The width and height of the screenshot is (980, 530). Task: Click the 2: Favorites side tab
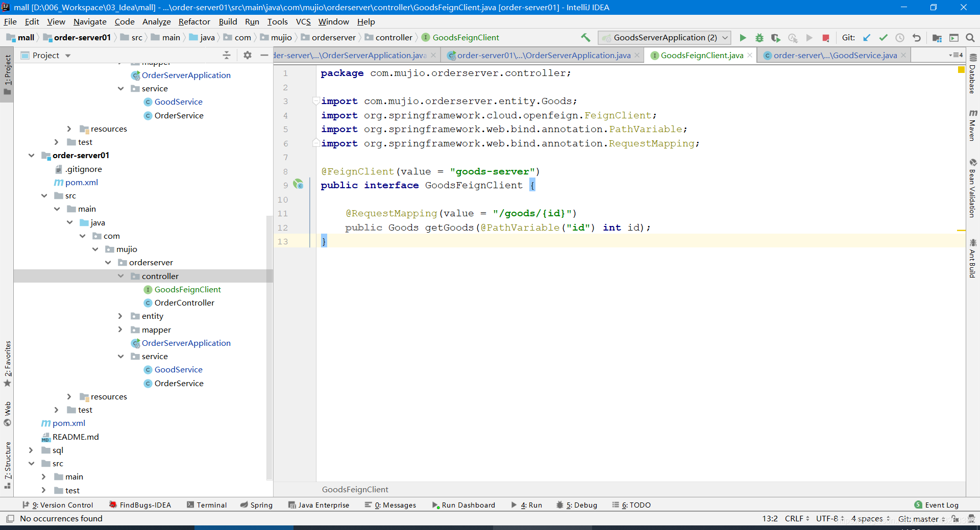pyautogui.click(x=8, y=364)
